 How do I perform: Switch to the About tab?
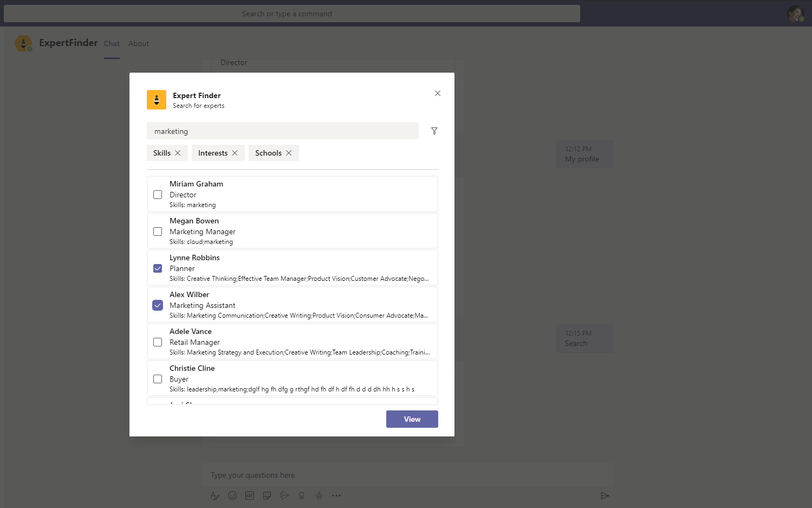(139, 43)
